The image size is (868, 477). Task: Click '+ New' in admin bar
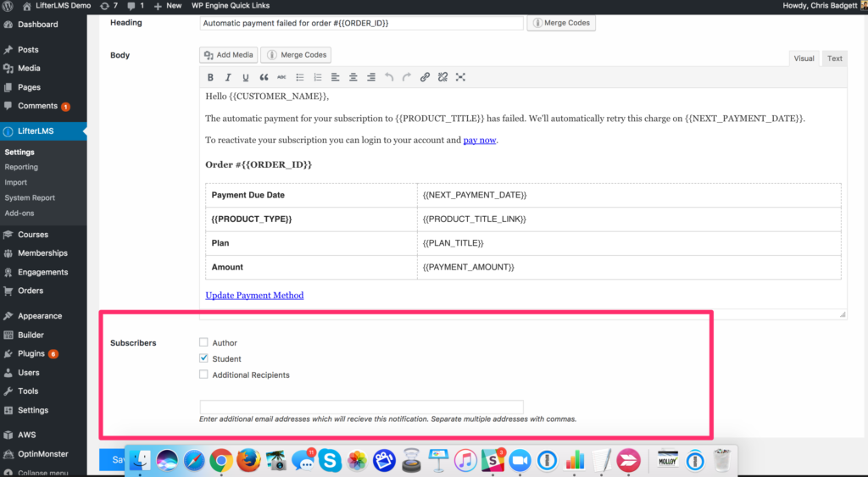click(168, 6)
